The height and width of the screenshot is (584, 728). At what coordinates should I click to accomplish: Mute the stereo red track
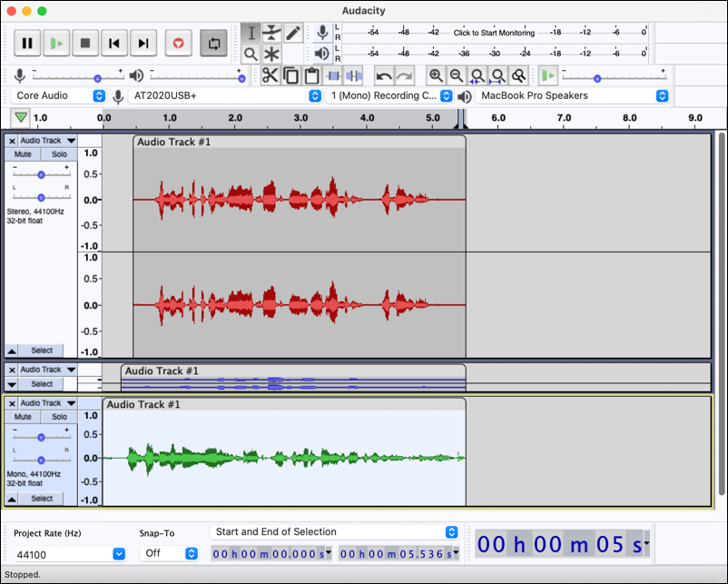pos(23,154)
